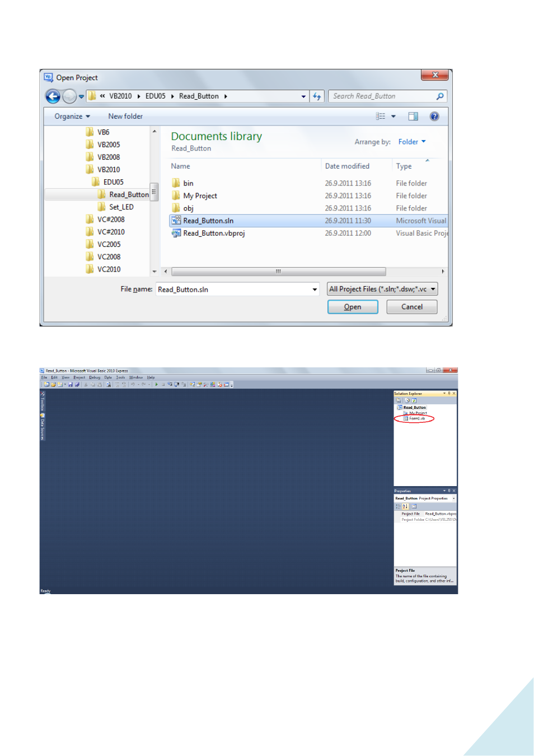Image resolution: width=534 pixels, height=756 pixels.
Task: Sort by Type column header
Action: pyautogui.click(x=404, y=166)
